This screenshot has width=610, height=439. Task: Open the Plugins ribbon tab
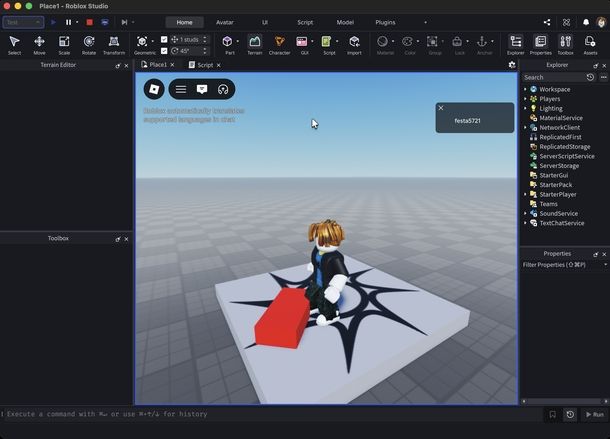pyautogui.click(x=385, y=22)
